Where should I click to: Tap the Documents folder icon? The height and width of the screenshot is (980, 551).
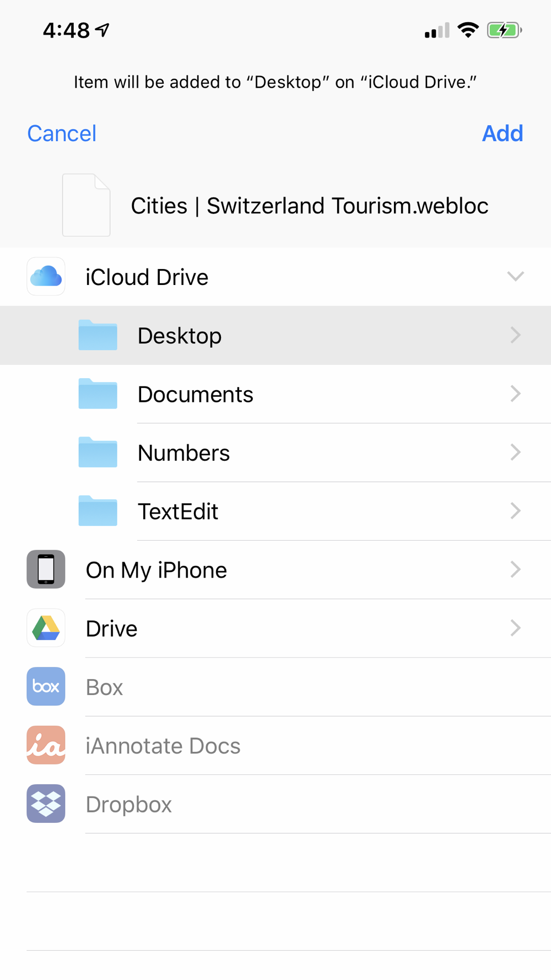[98, 393]
